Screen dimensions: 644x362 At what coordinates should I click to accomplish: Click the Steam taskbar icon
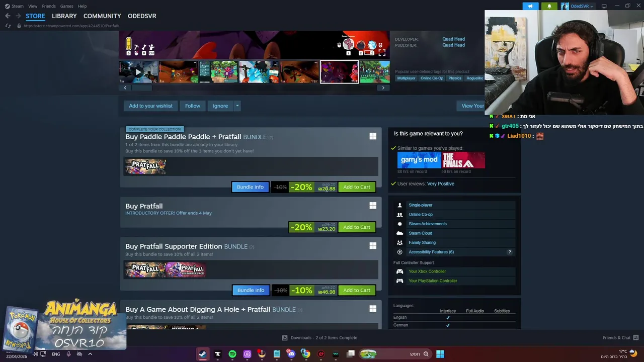202,354
